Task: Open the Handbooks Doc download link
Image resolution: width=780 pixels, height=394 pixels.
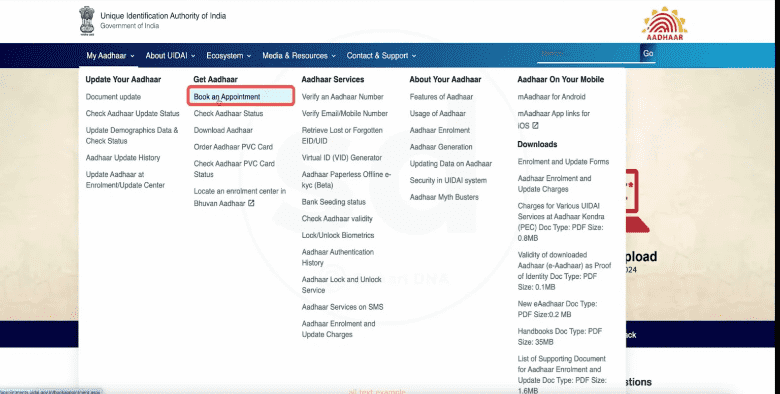Action: pos(560,336)
